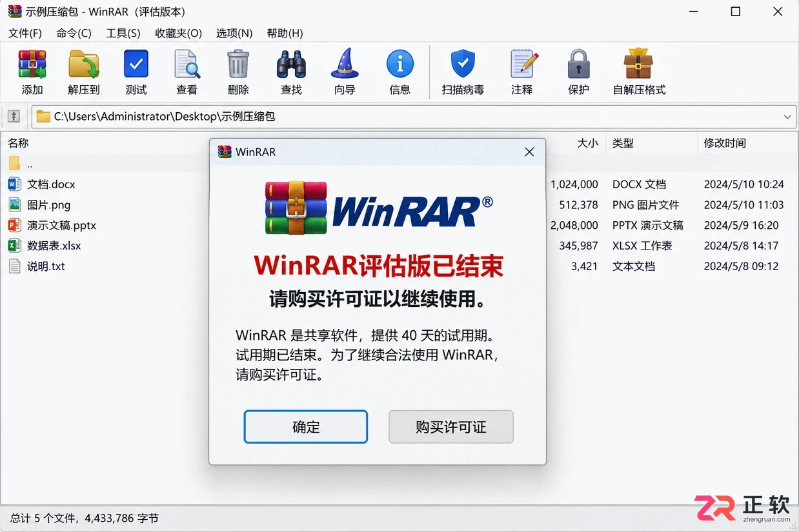The width and height of the screenshot is (799, 532).
Task: Open the 注释 (Comment) notepad icon
Action: pyautogui.click(x=523, y=64)
